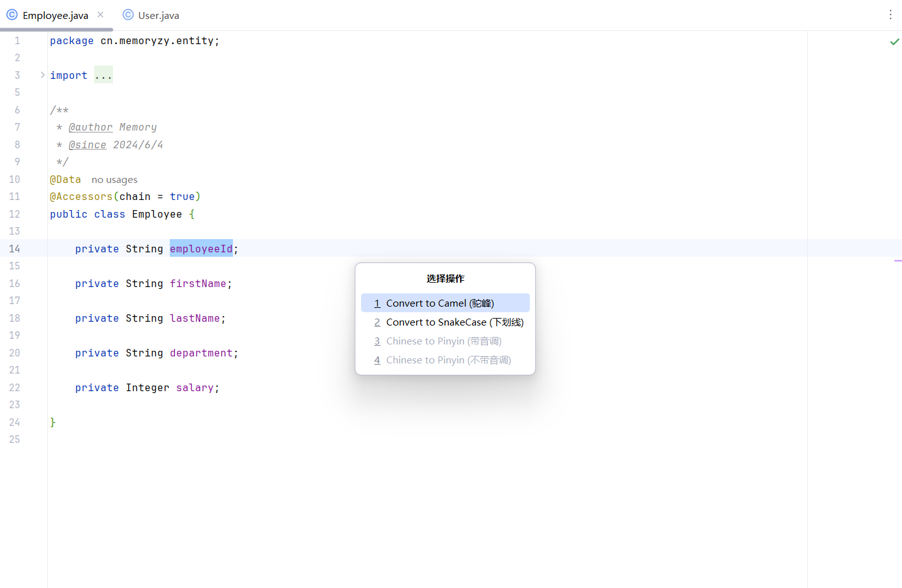Choose Convert to Camel option
Viewport: 902px width, 588px height.
point(445,303)
